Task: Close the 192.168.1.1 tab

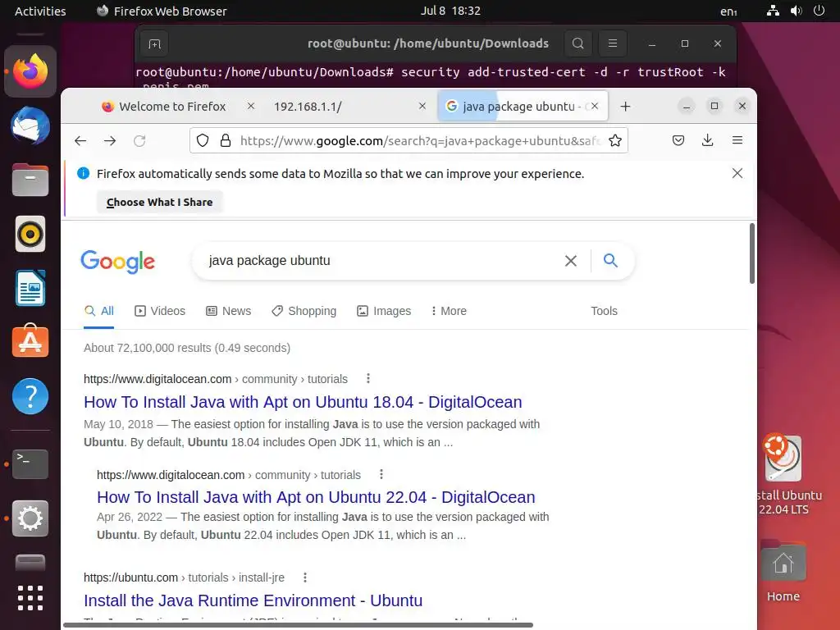Action: click(422, 106)
